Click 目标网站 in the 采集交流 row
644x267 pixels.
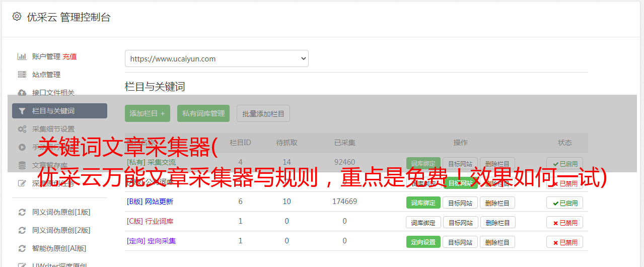(x=460, y=164)
